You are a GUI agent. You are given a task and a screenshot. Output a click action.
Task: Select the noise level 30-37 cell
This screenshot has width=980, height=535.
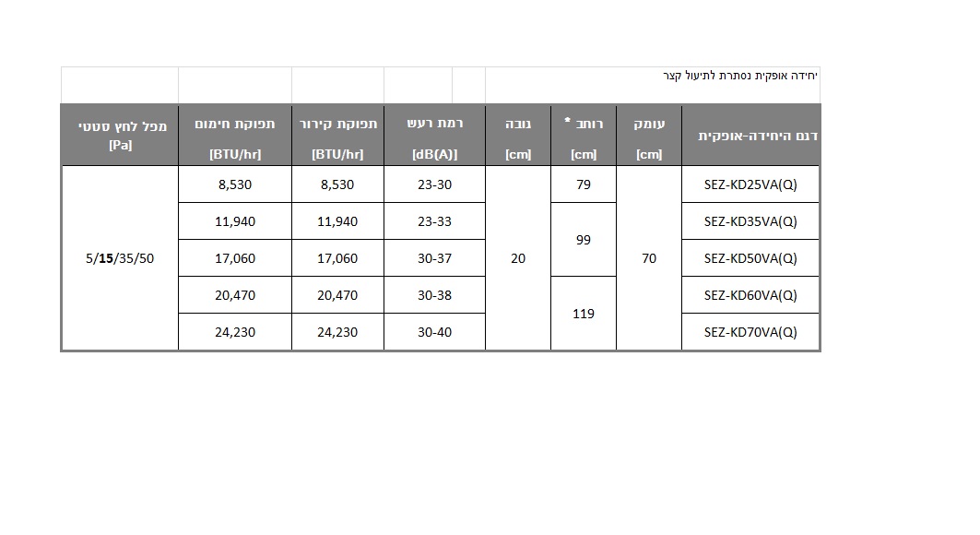coord(434,258)
